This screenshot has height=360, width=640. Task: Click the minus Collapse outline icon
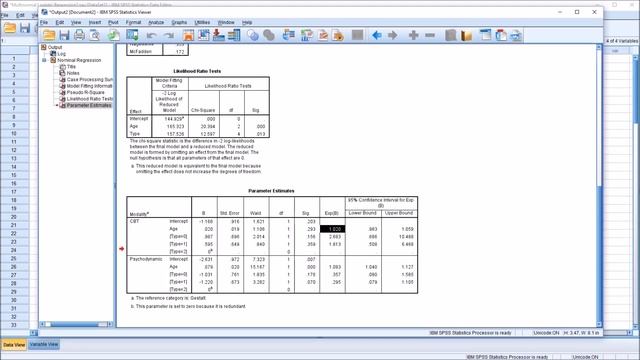click(430, 36)
